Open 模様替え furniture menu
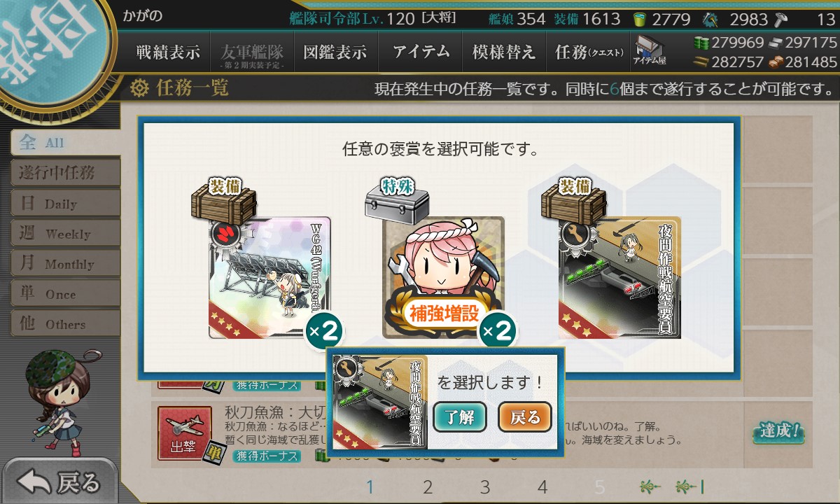Viewport: 840px width, 504px height. pyautogui.click(x=504, y=52)
